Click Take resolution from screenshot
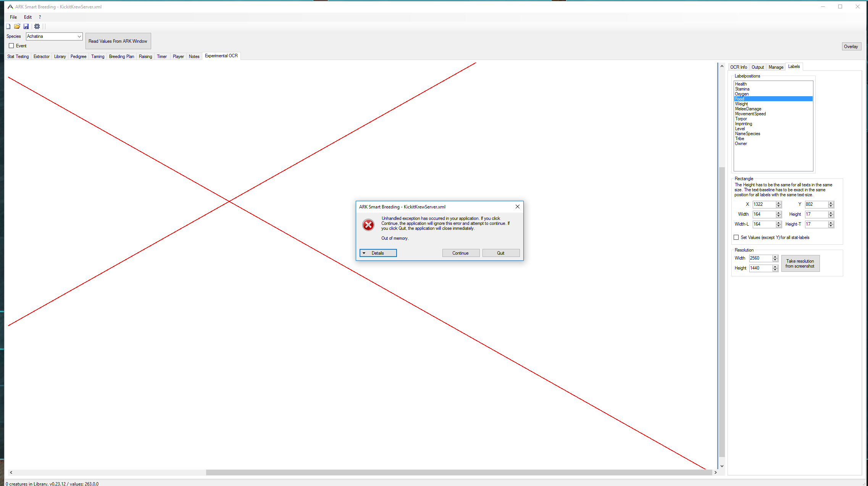The height and width of the screenshot is (486, 868). coord(800,263)
